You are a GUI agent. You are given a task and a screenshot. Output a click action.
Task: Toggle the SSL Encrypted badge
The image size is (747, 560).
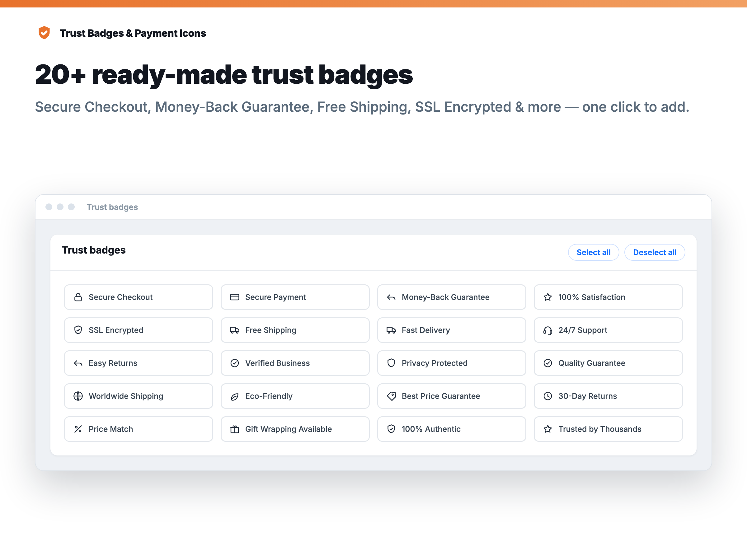(x=139, y=330)
